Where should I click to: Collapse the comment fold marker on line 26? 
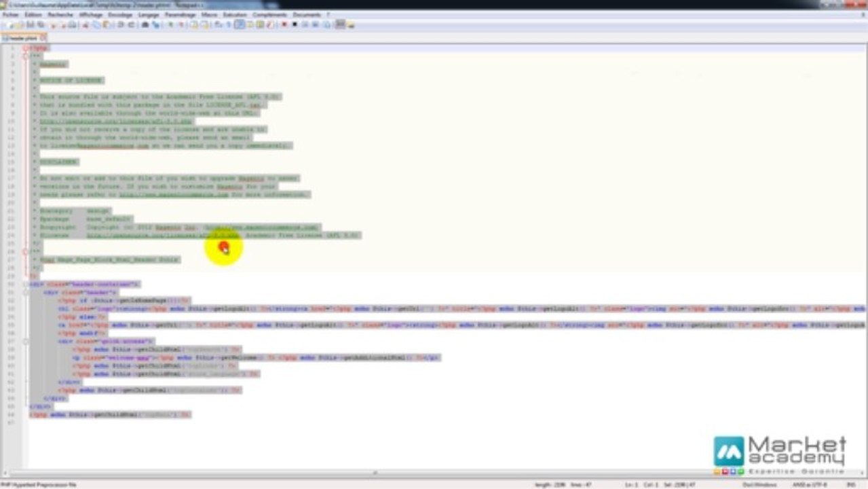click(25, 251)
